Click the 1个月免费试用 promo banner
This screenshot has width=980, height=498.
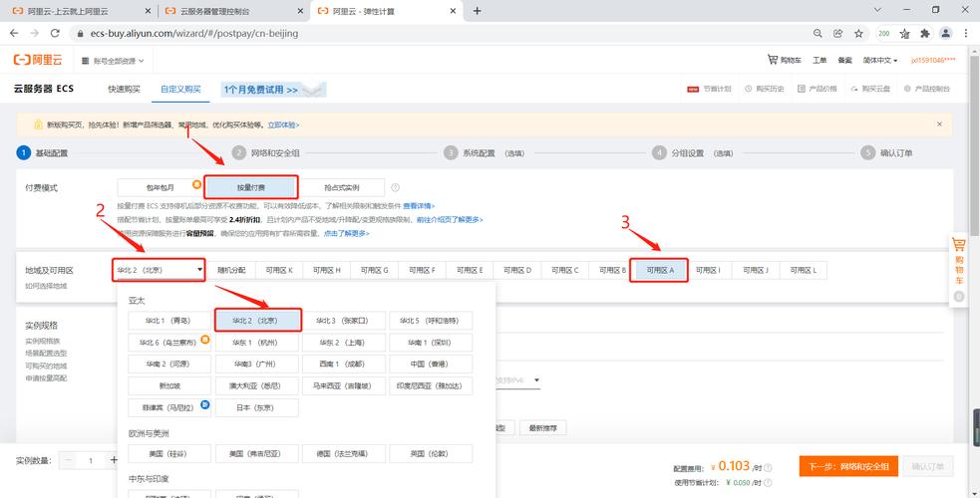coord(273,90)
